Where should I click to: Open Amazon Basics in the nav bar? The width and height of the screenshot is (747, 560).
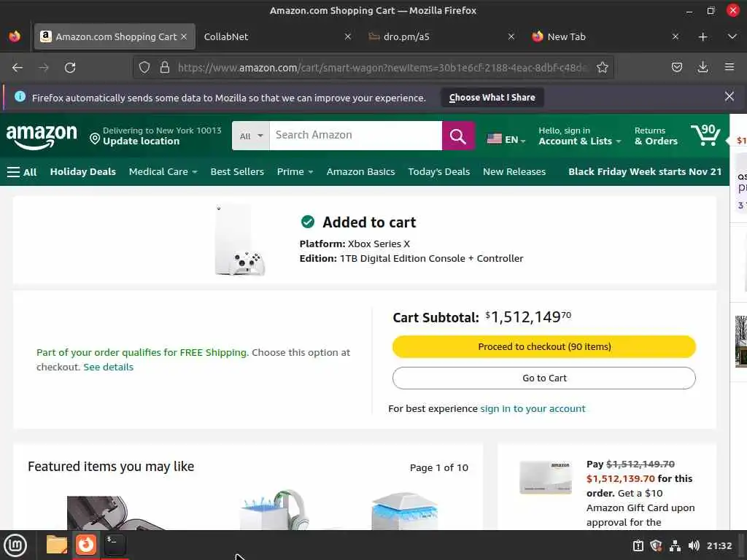coord(360,172)
